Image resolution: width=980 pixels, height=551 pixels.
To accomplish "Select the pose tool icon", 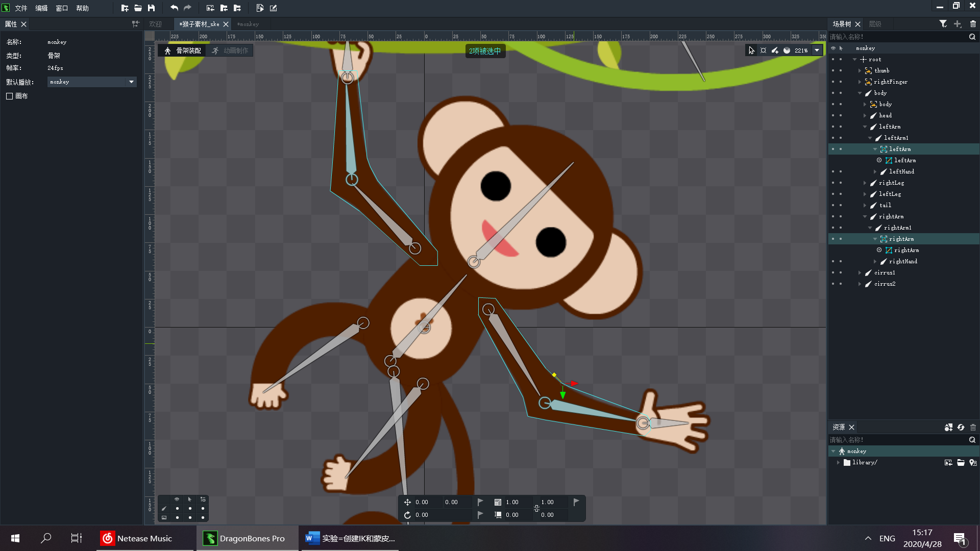I will pyautogui.click(x=763, y=51).
